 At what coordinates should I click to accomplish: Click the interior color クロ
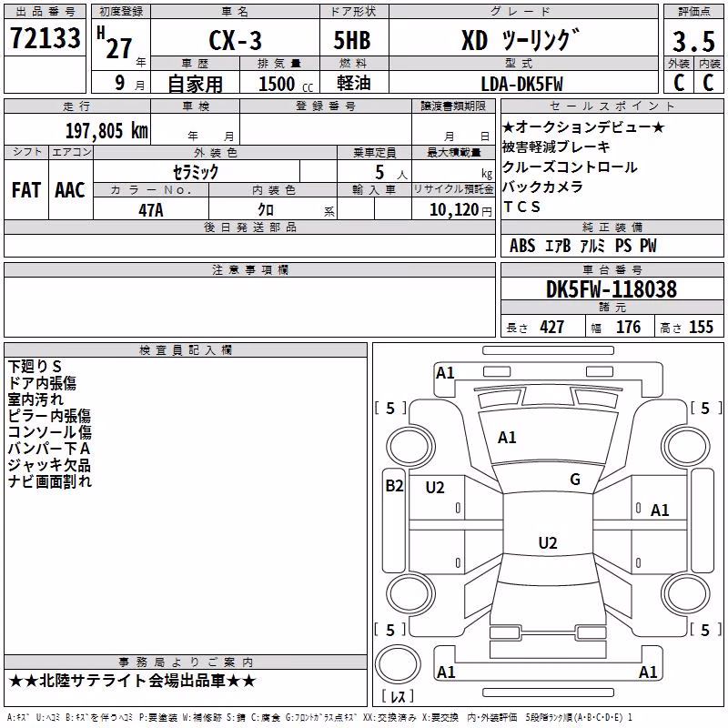coord(266,210)
